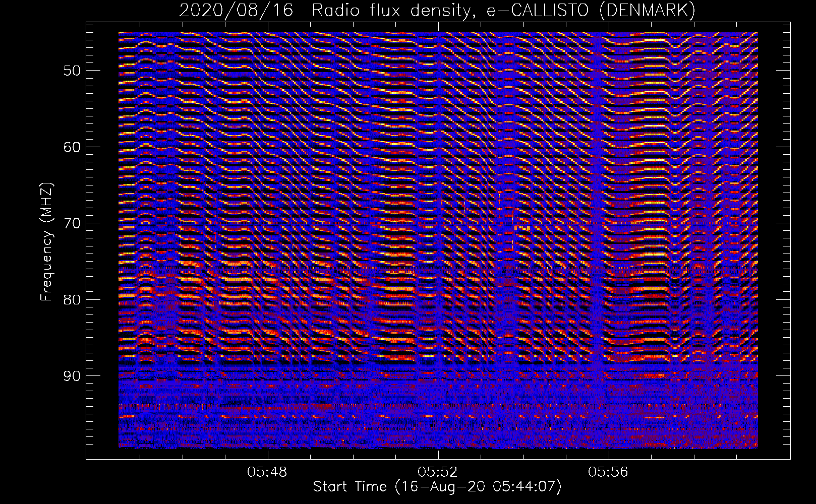
Task: Click the 50 frequency tick label
Action: click(x=72, y=70)
